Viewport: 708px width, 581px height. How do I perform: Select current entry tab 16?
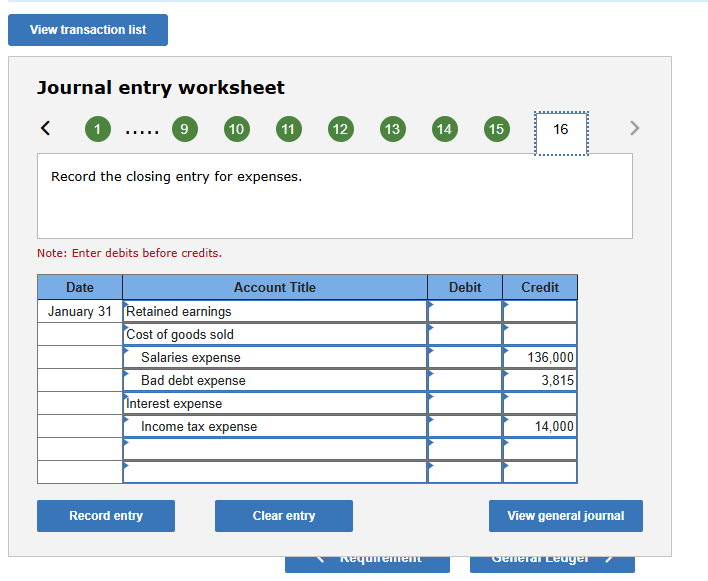tap(561, 133)
